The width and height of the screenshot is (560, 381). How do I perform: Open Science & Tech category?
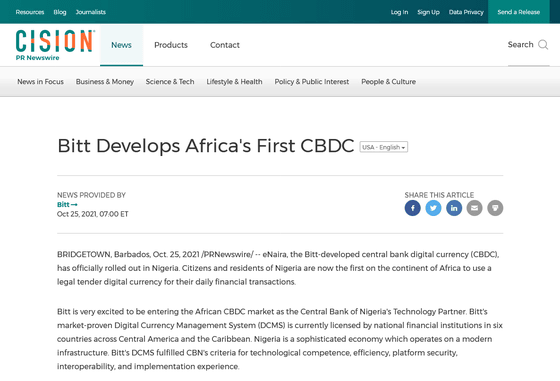(x=170, y=82)
